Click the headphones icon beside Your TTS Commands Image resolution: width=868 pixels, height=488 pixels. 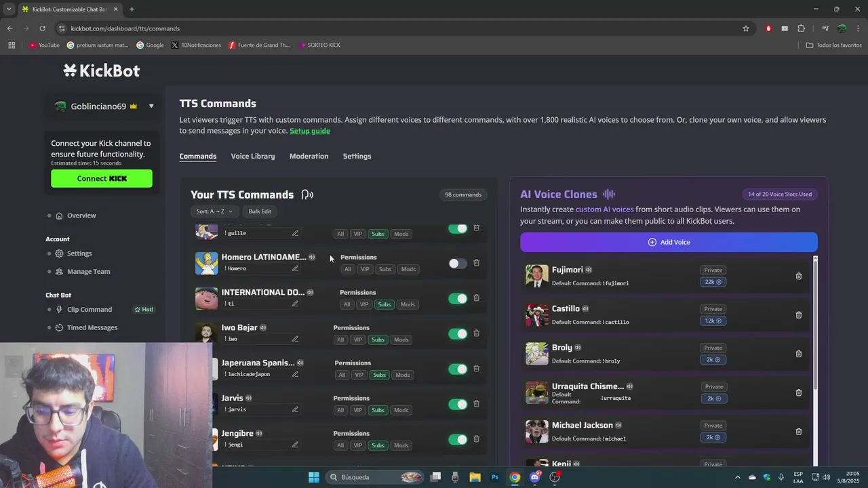pos(307,195)
